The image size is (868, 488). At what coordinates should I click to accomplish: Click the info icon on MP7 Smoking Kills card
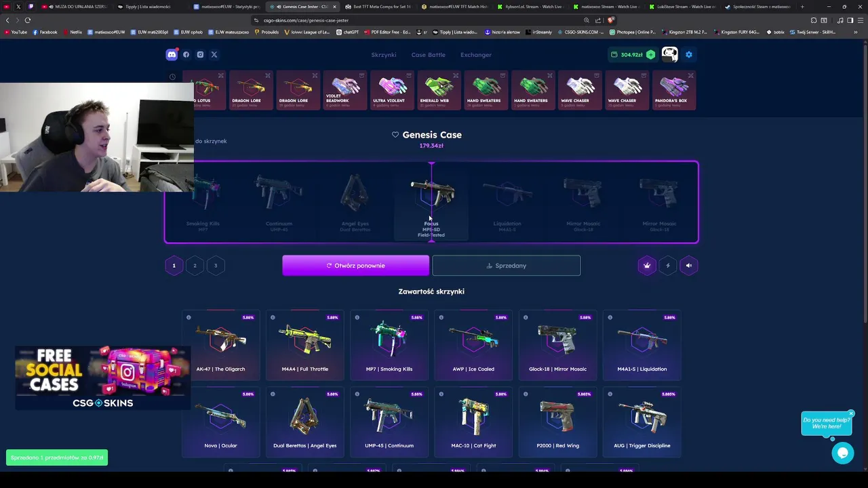pyautogui.click(x=357, y=317)
